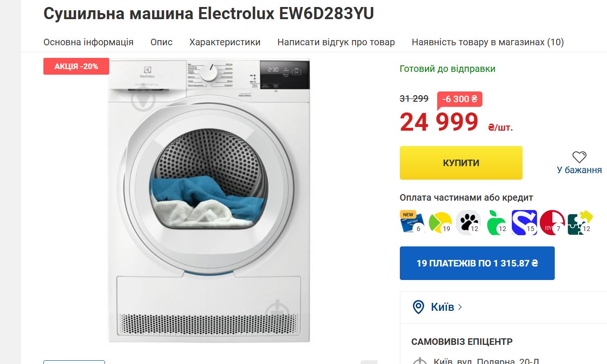
Task: Select the green apple 12-payment icon
Action: [496, 223]
